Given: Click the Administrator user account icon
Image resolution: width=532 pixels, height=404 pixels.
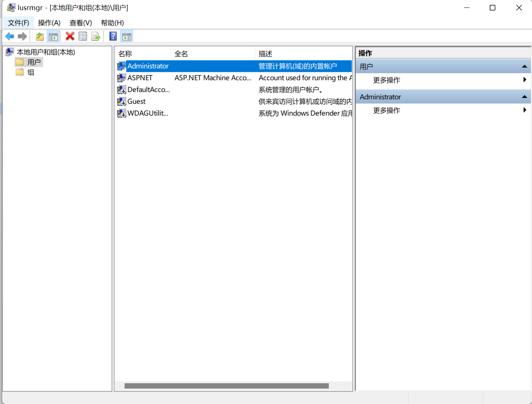Looking at the screenshot, I should click(122, 66).
